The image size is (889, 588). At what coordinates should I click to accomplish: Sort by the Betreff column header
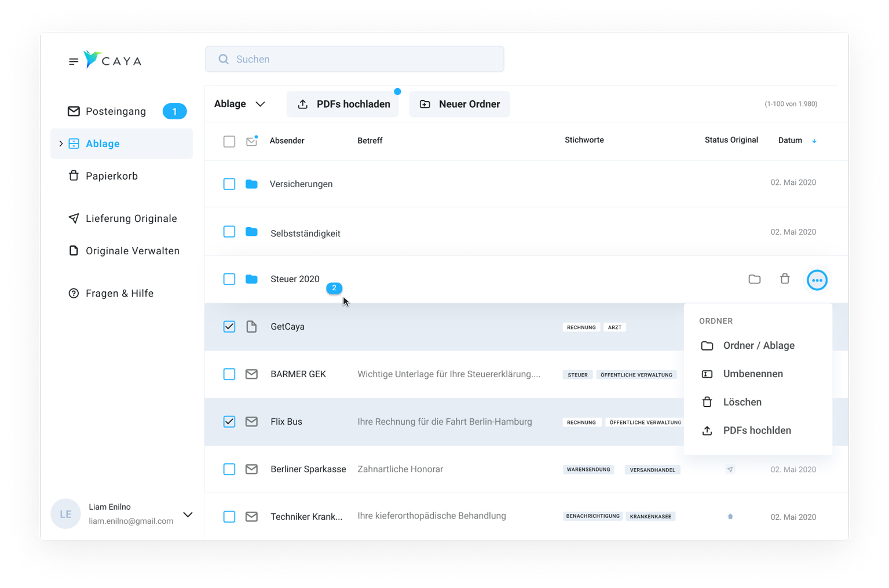370,141
